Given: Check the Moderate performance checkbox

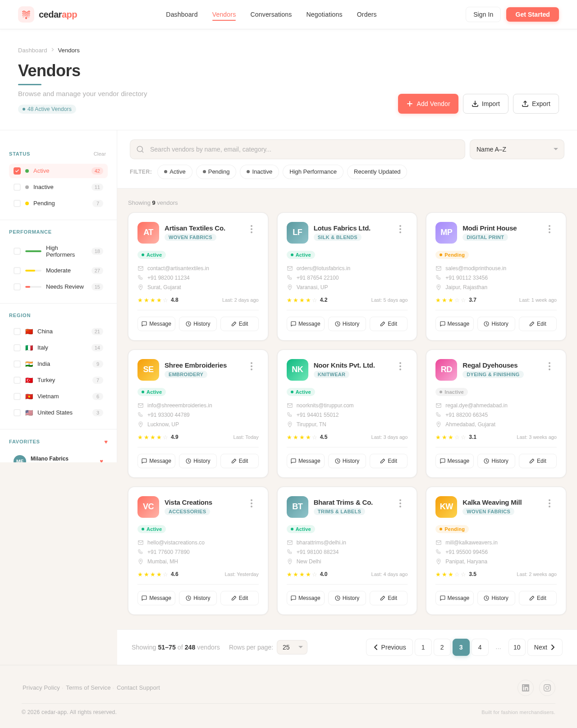Looking at the screenshot, I should pos(17,271).
